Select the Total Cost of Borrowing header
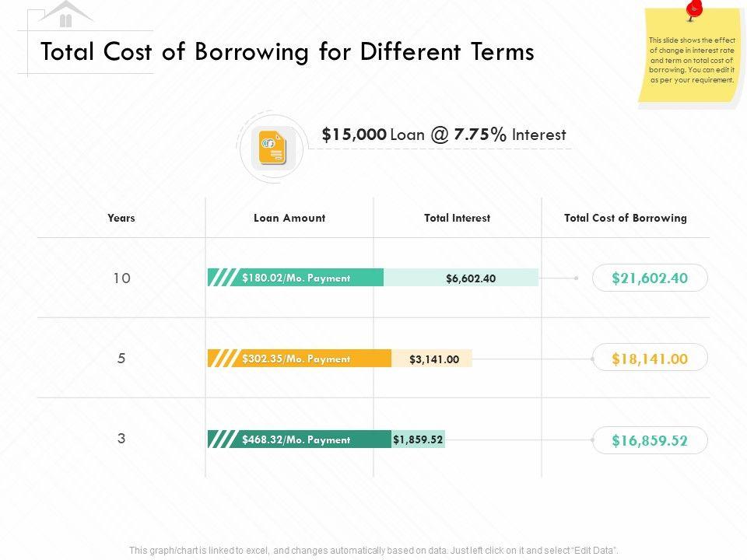Screen dimensions: 747x560 pyautogui.click(x=626, y=218)
